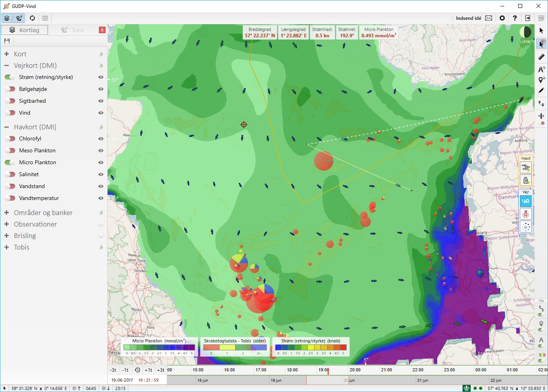Enable the Sigtbarhed layer switch
Screen dimensions: 548x392
(x=10, y=101)
